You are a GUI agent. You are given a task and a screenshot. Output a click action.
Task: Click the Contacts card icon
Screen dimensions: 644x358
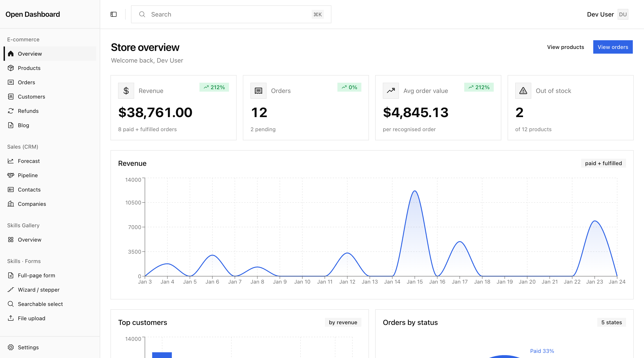coord(11,189)
